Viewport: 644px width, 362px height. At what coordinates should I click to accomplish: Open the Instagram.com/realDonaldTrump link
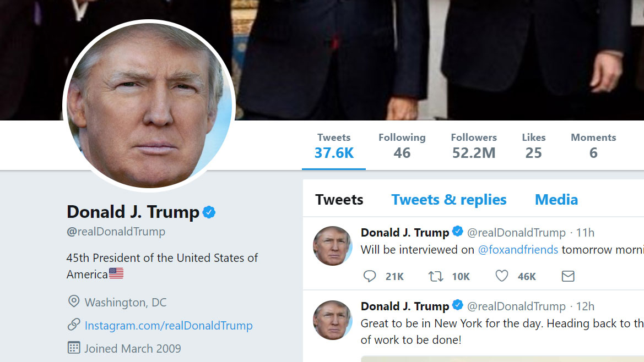point(169,326)
